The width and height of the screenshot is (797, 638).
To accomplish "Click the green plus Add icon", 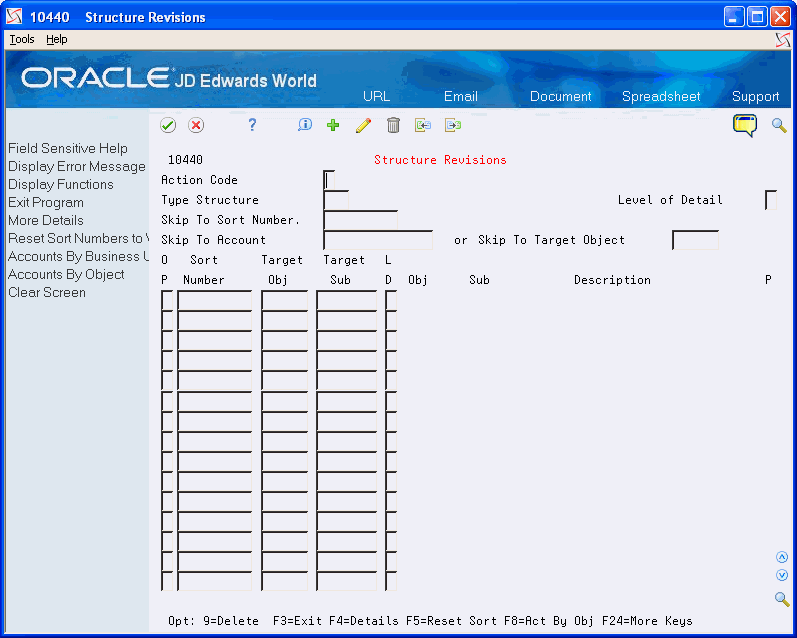I will point(333,125).
